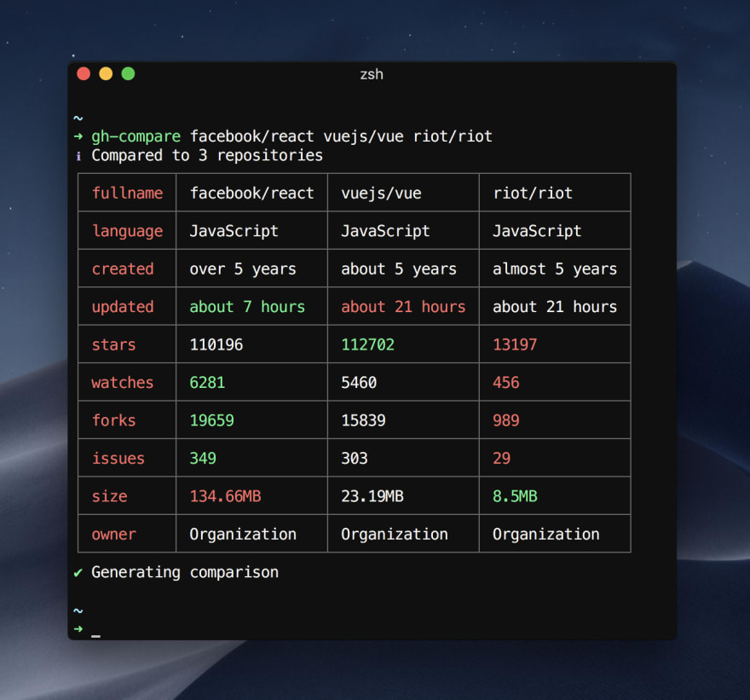
Task: Click the 'owner' row header
Action: click(114, 534)
